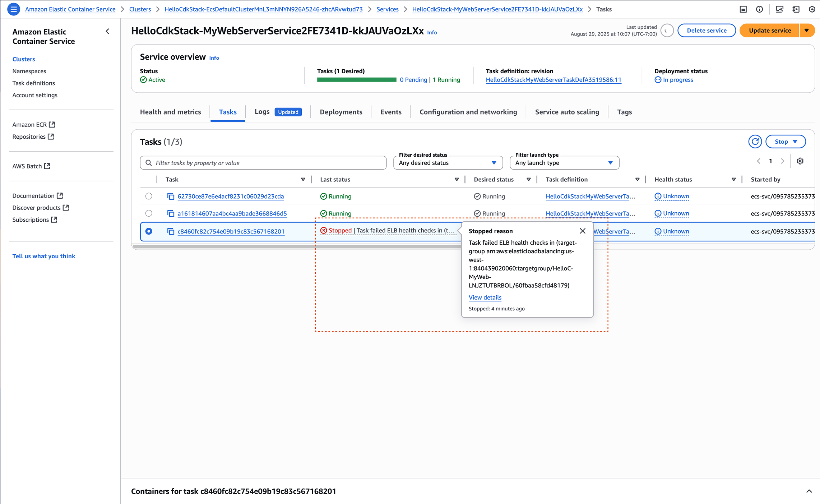820x504 pixels.
Task: Sort by Health status column
Action: [x=734, y=180]
